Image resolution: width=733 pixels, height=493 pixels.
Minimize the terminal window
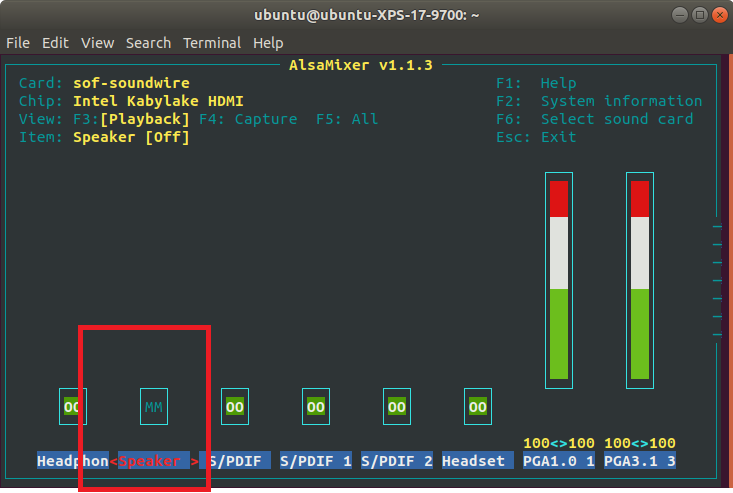(680, 15)
